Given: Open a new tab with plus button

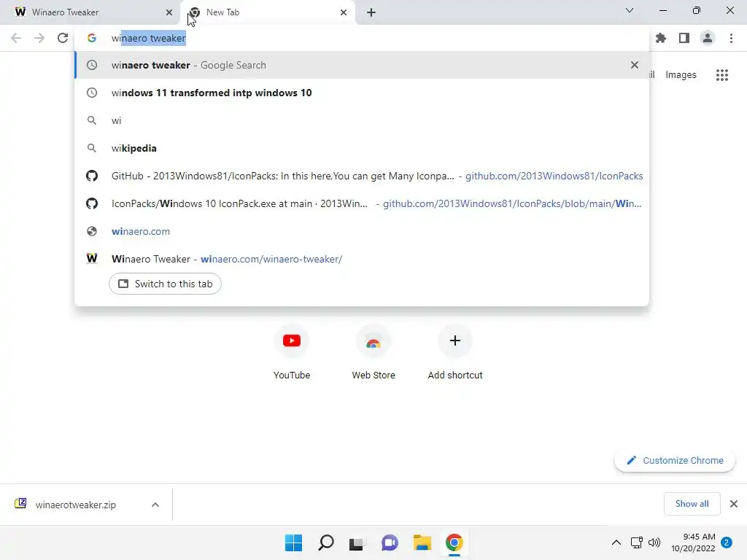Looking at the screenshot, I should point(371,12).
